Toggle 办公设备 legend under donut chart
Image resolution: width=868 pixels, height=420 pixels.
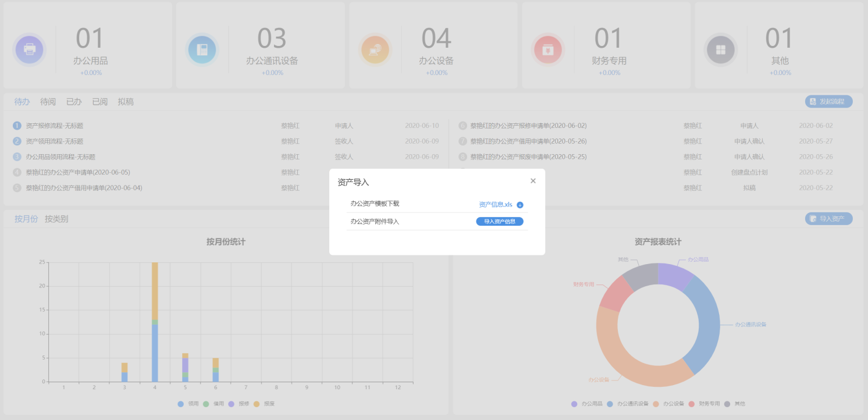(668, 404)
